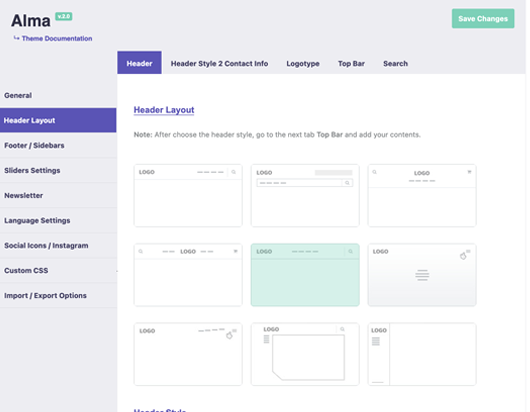The width and height of the screenshot is (530, 412).
Task: Go to Footer / Sidebars section
Action: pyautogui.click(x=58, y=145)
